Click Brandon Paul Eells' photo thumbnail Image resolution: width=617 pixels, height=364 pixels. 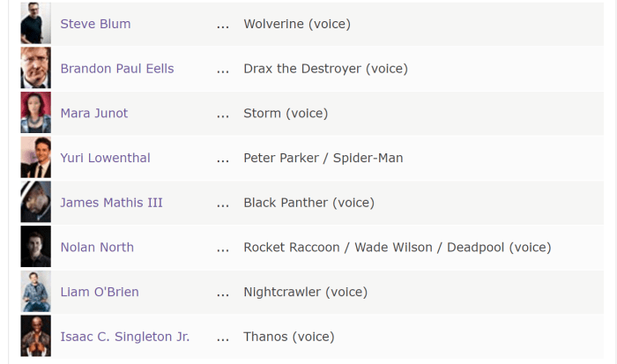(36, 68)
